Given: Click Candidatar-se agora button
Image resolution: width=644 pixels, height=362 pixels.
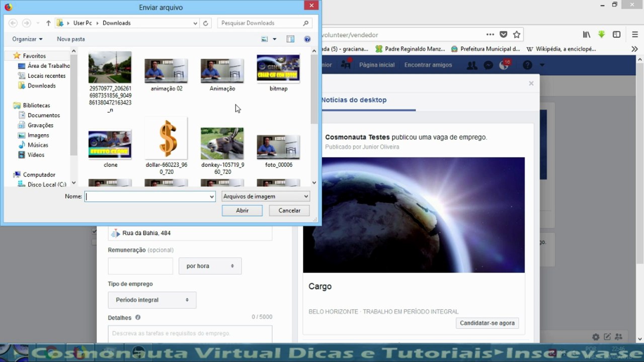Looking at the screenshot, I should [x=487, y=323].
